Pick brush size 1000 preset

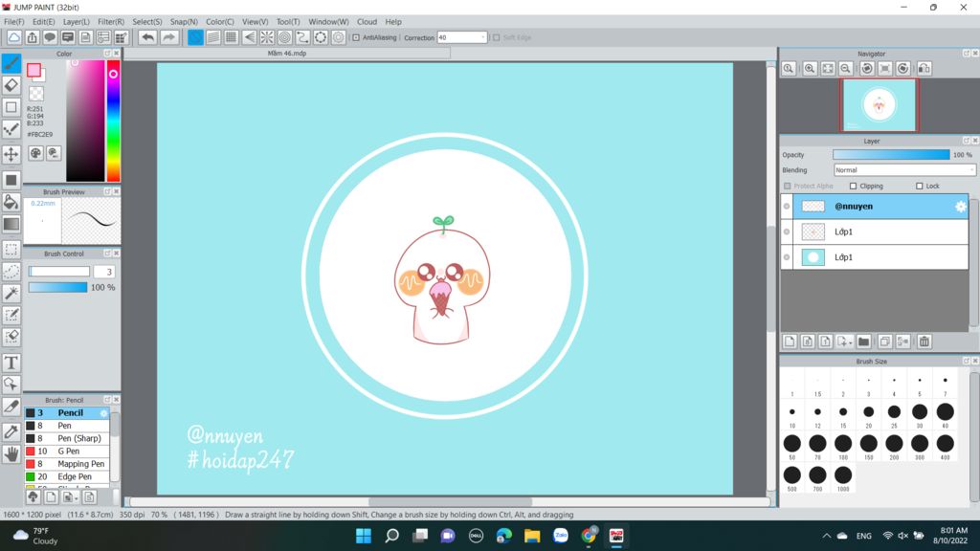click(x=843, y=478)
